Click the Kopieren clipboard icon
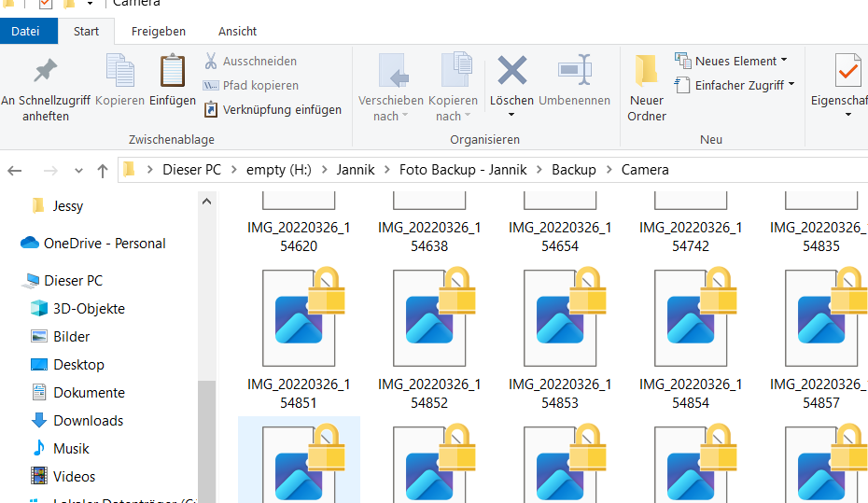 click(x=120, y=70)
